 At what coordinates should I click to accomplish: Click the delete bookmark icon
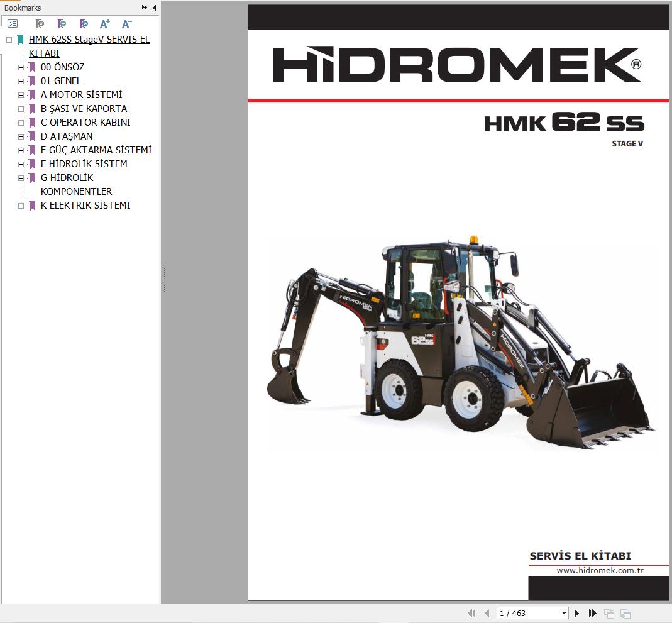39,24
